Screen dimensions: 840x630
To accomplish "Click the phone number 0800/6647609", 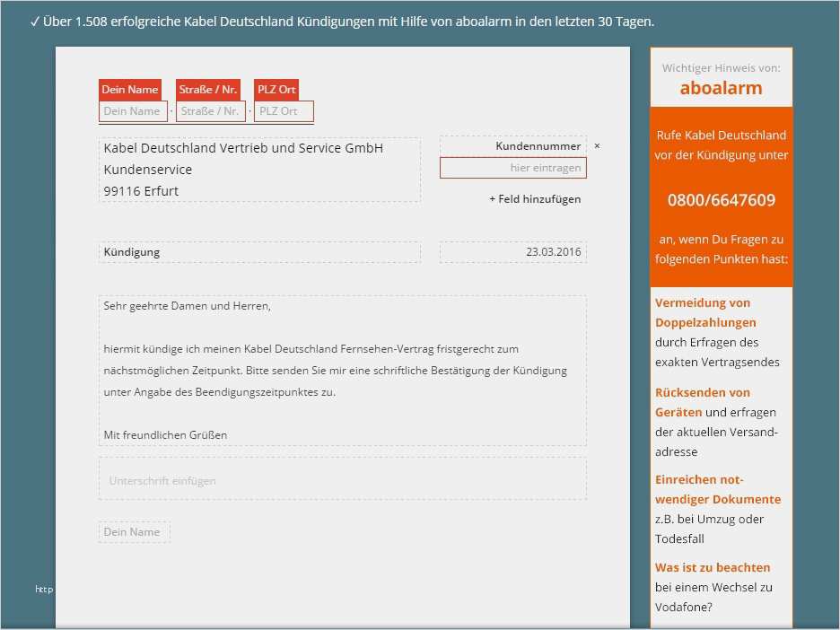I will [x=721, y=200].
